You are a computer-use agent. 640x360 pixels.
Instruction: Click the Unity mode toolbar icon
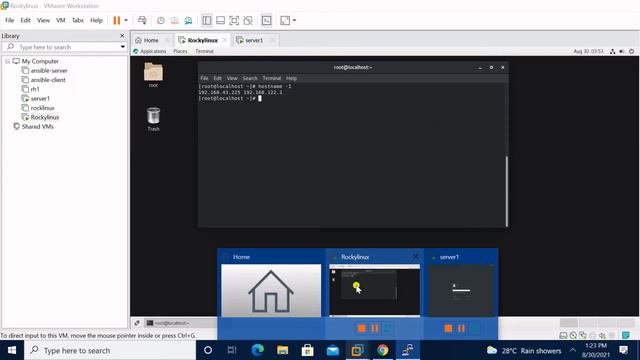248,20
